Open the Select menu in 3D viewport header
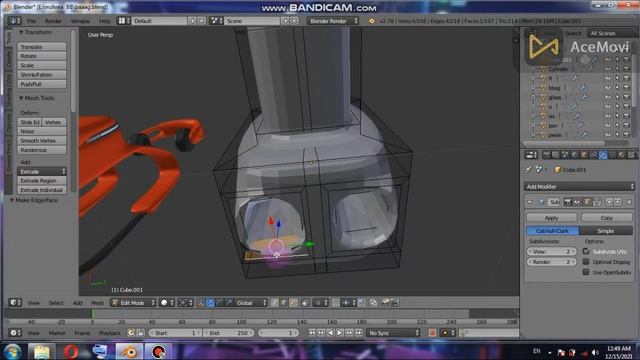Image resolution: width=640 pixels, height=360 pixels. click(x=56, y=303)
